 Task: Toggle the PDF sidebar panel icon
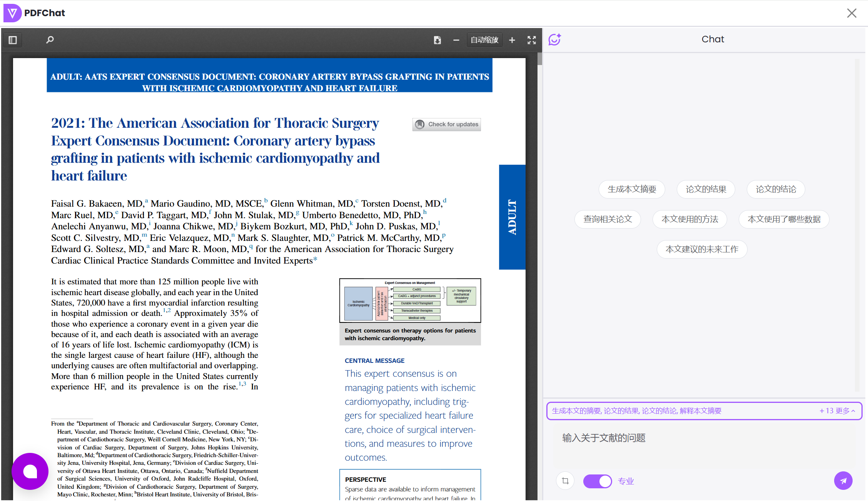pos(13,40)
